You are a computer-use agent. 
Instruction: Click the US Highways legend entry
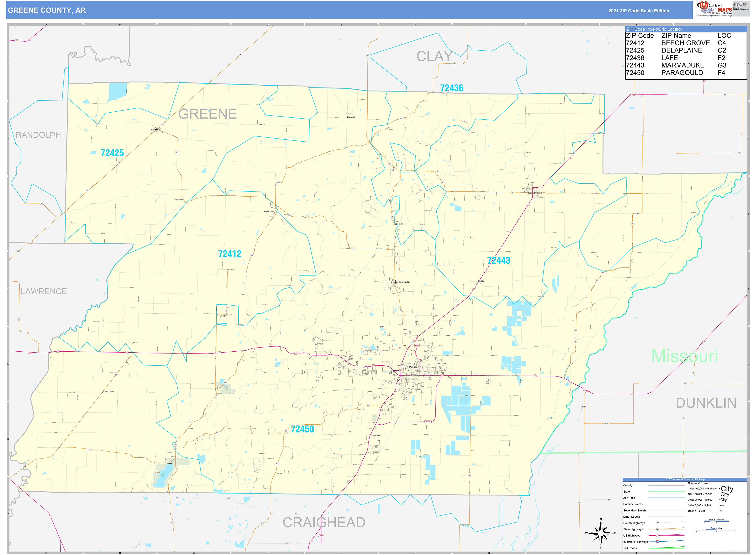pyautogui.click(x=631, y=536)
